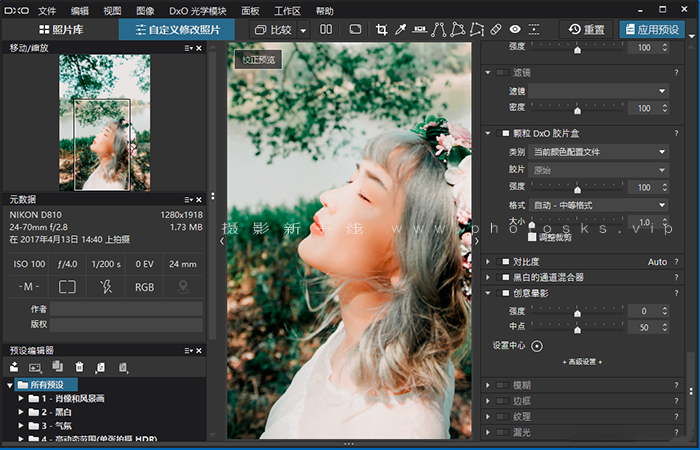Click the export preset icon
Screen dimensions: 700x450
click(x=123, y=367)
